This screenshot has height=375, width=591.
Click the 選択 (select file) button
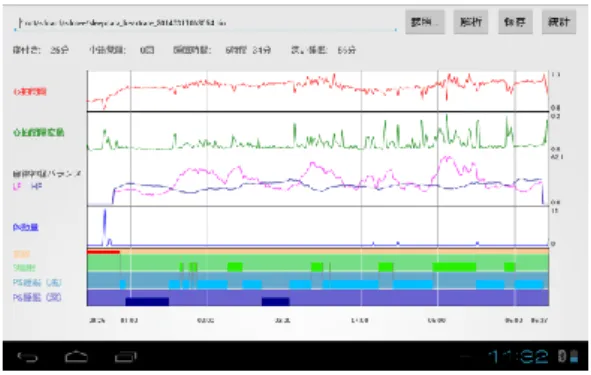pyautogui.click(x=425, y=22)
